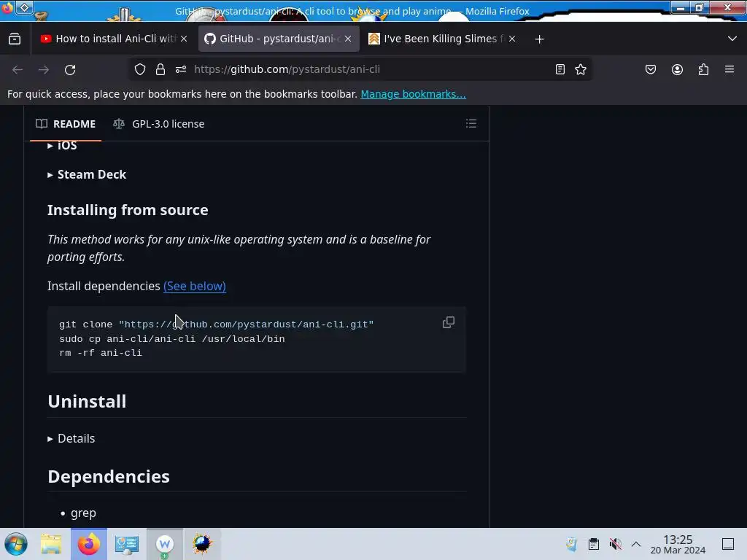Open Firefox View list-all-tabs icon

click(15, 39)
